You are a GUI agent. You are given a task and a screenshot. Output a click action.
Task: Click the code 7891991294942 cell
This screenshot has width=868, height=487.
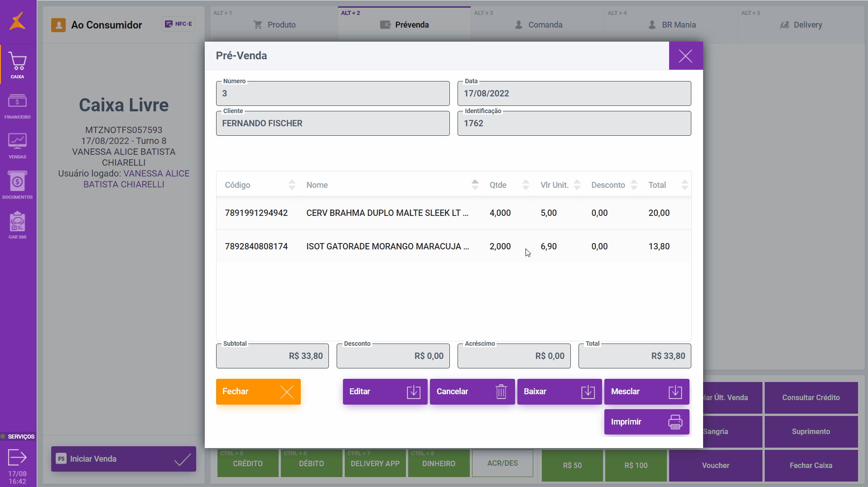pos(256,213)
